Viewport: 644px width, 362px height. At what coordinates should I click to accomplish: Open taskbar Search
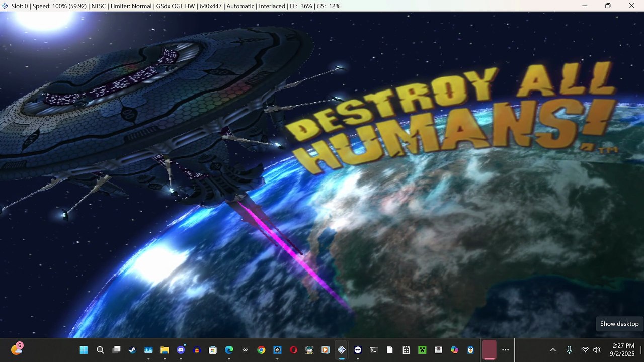[x=100, y=350]
